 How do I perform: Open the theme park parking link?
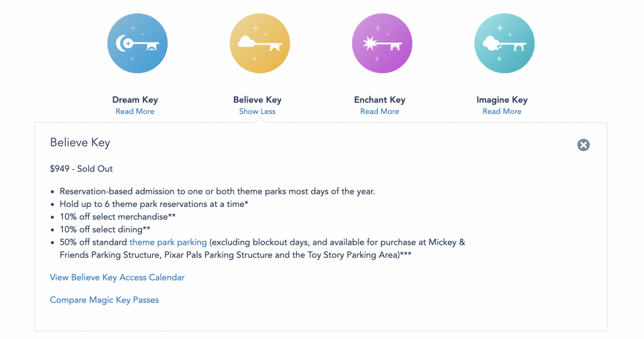pos(168,242)
